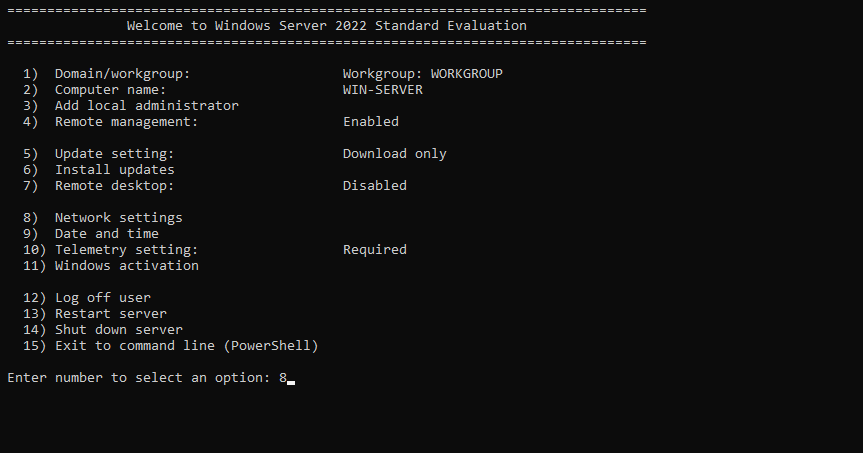Click the 'Required' telemetry value
Viewport: 863px width, 453px height.
tap(375, 249)
